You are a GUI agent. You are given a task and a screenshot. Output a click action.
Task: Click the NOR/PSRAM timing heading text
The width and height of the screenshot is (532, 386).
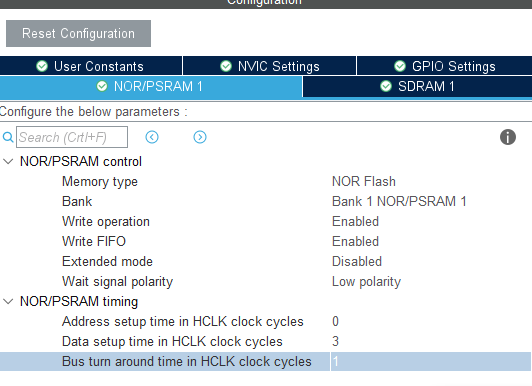click(79, 302)
